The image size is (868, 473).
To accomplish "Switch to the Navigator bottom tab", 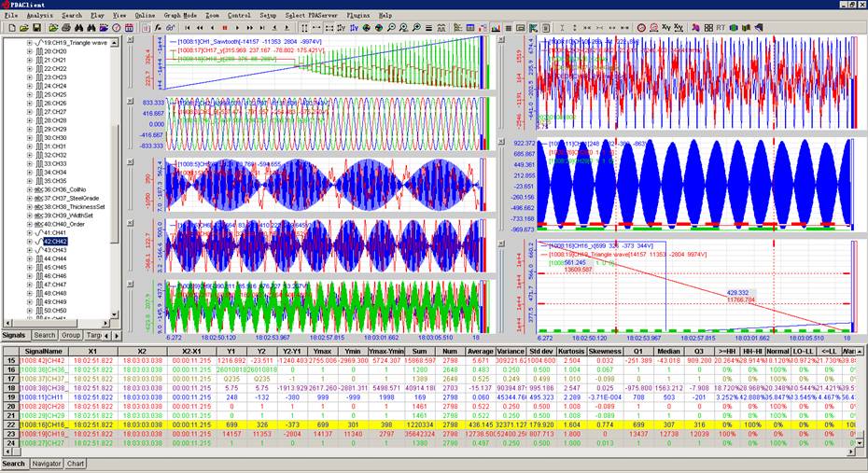I will (46, 464).
